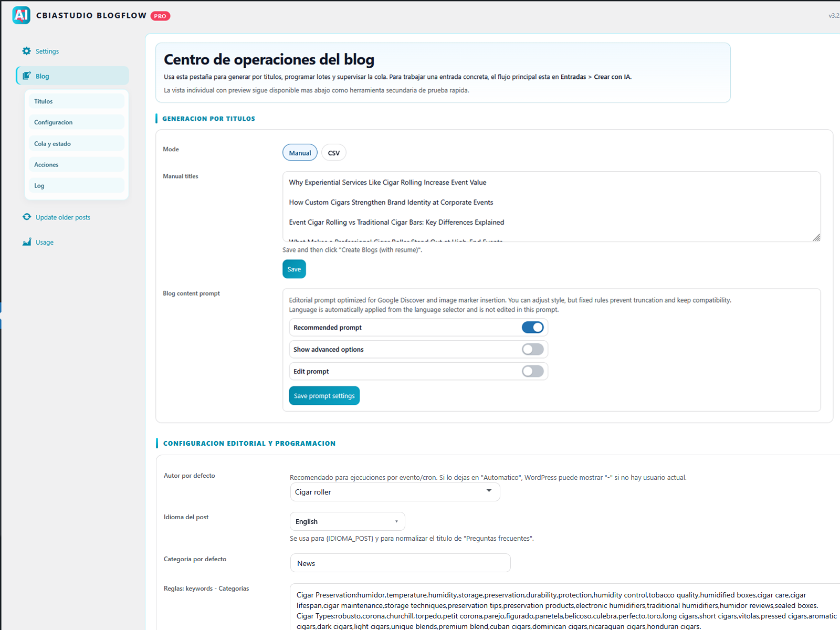Enable Show advanced options
This screenshot has height=630, width=840.
pyautogui.click(x=533, y=349)
